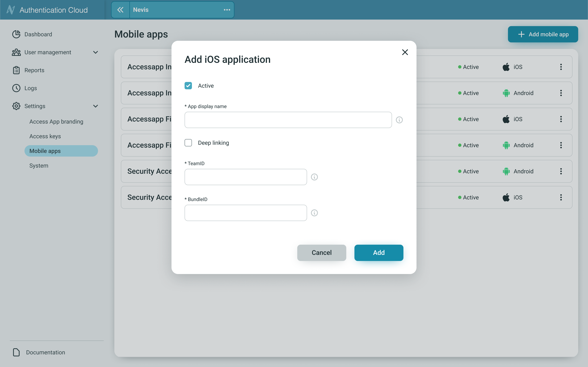Viewport: 588px width, 367px height.
Task: Click the Add button to save the application
Action: point(379,253)
